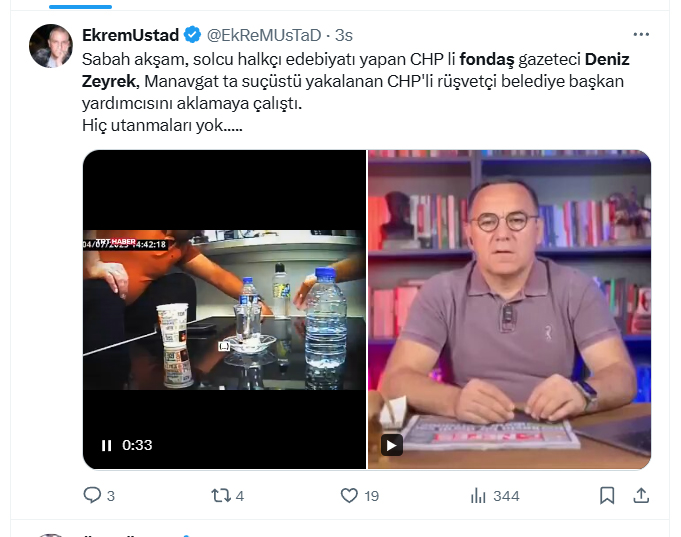Screen dimensions: 681x537
Task: Select the active blue-underlined tab
Action: pos(80,5)
